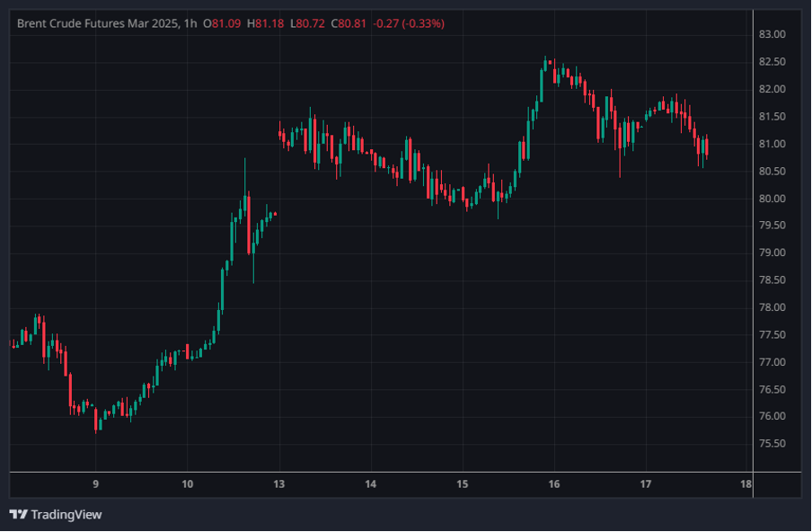Click date label 9 on time axis

click(95, 483)
